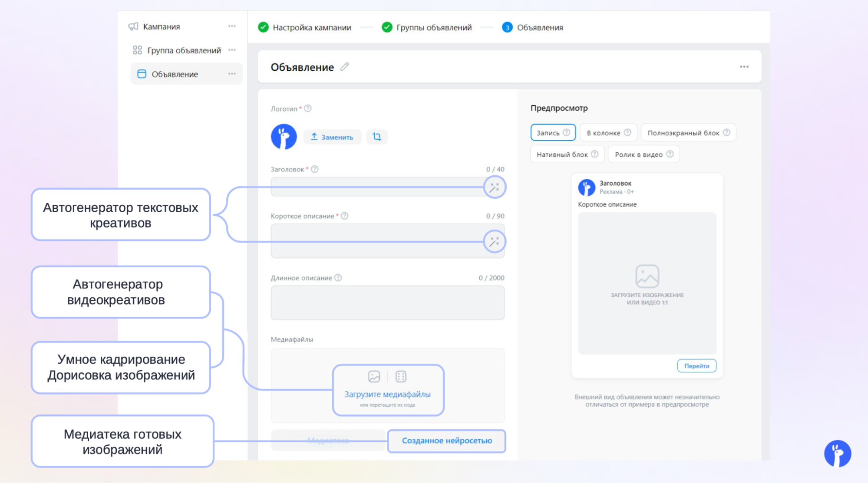
Task: Click the video generator icon in Медиафайлы
Action: (x=401, y=376)
